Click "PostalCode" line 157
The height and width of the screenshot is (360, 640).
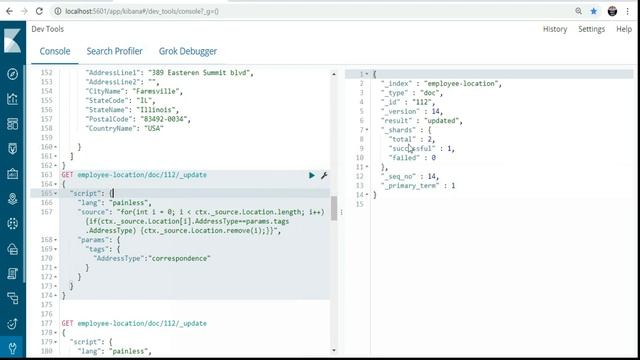tap(138, 119)
